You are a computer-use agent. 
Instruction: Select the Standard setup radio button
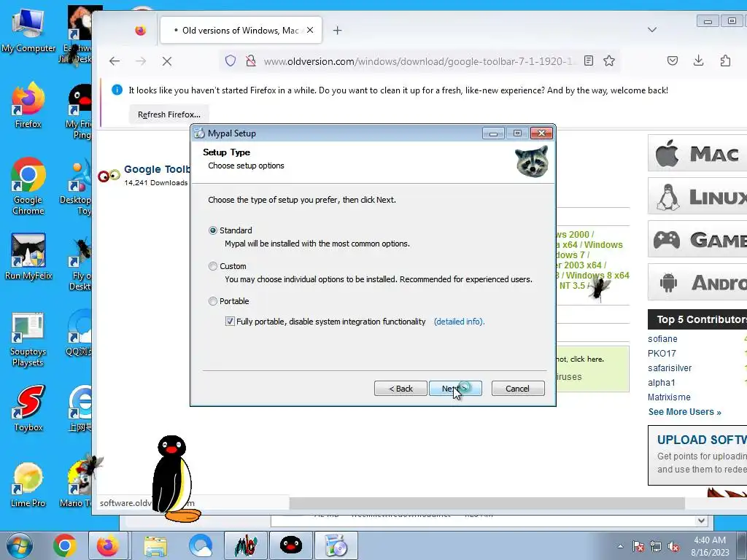point(213,230)
